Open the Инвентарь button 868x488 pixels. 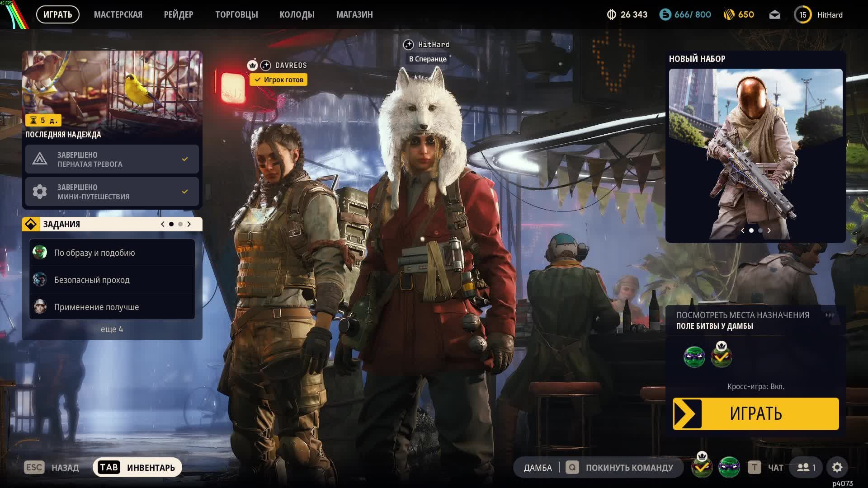pyautogui.click(x=137, y=467)
